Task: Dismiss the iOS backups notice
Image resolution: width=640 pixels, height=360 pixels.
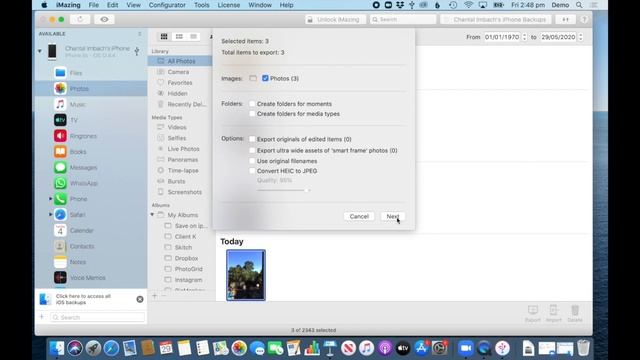Action: [x=140, y=299]
